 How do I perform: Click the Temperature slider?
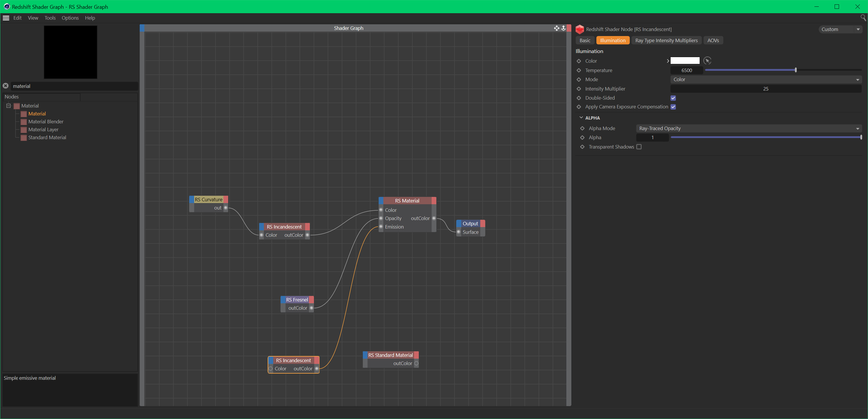point(783,70)
